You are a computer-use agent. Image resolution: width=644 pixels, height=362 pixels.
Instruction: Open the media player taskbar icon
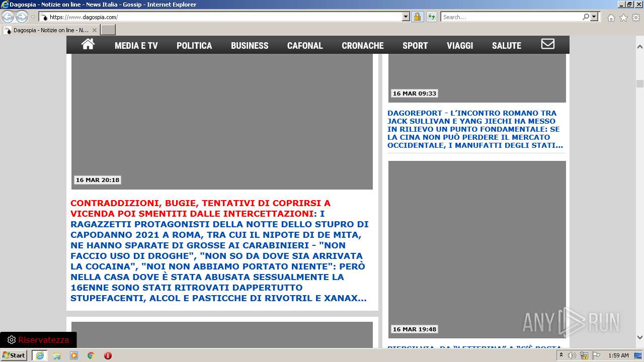[74, 355]
